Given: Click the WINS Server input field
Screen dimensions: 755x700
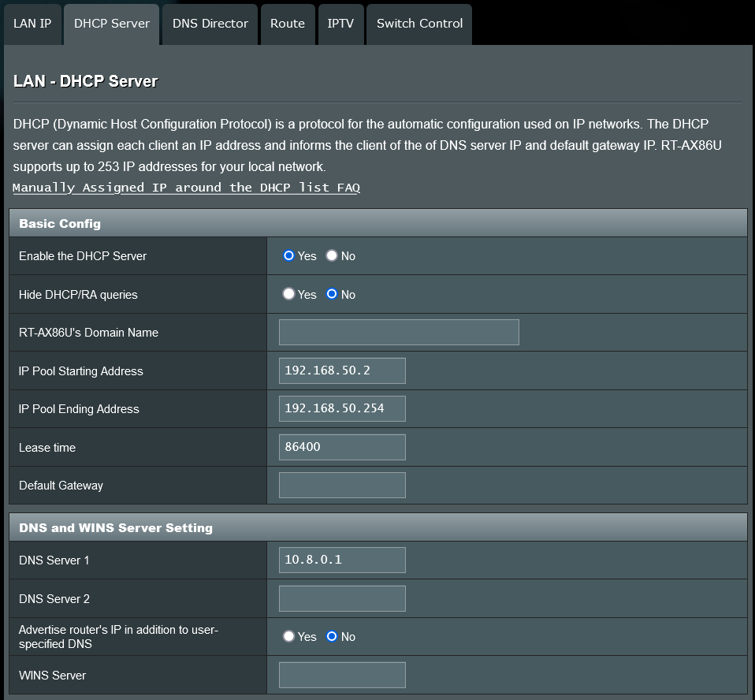Looking at the screenshot, I should 342,675.
